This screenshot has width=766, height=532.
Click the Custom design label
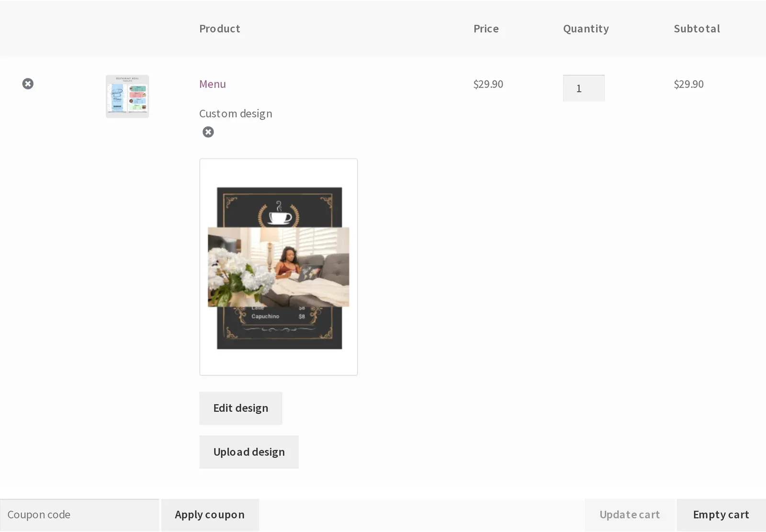point(236,114)
